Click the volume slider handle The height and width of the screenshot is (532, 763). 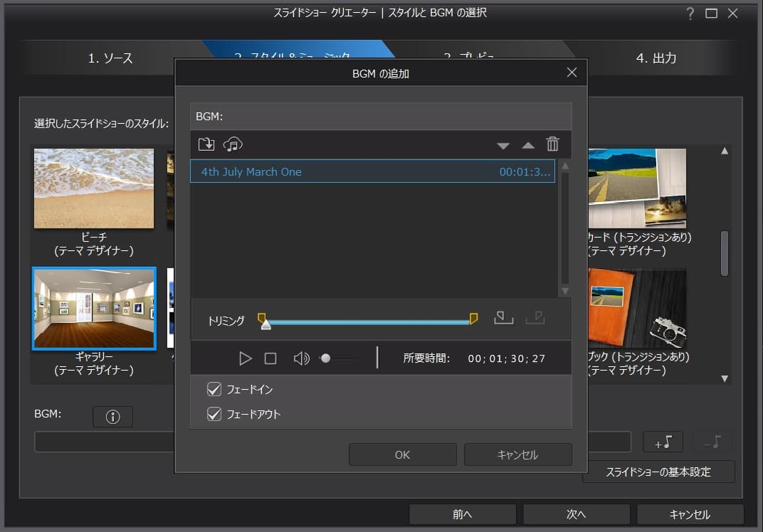pos(325,358)
